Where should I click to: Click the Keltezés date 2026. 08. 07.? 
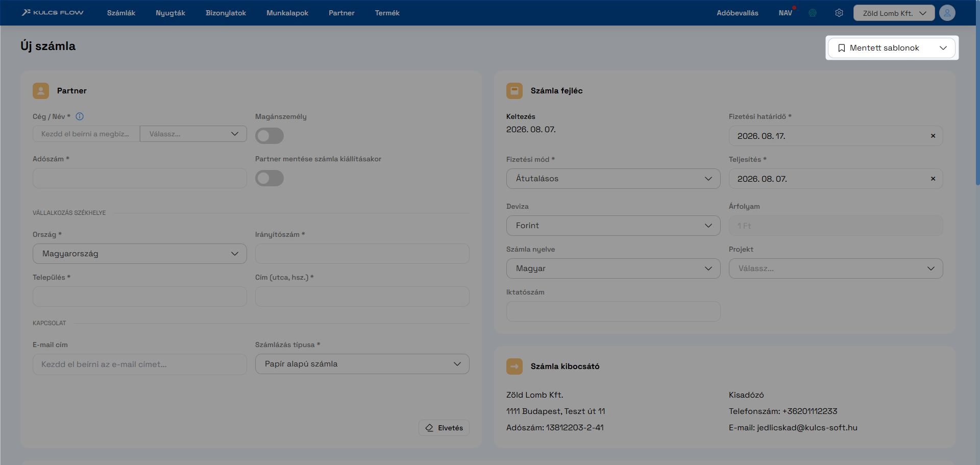[x=531, y=130]
